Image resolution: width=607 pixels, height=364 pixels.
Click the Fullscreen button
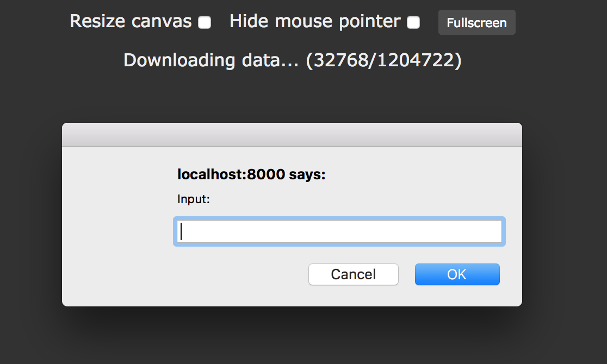coord(476,23)
